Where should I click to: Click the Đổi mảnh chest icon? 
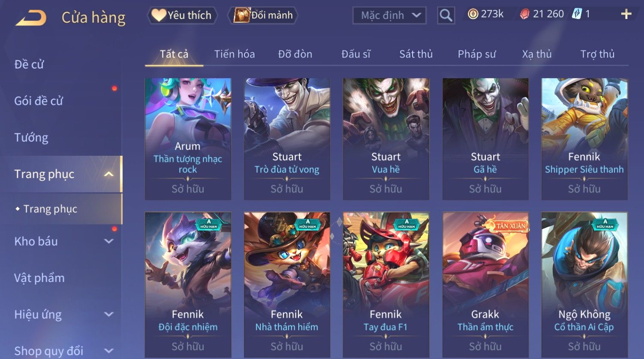(x=241, y=15)
